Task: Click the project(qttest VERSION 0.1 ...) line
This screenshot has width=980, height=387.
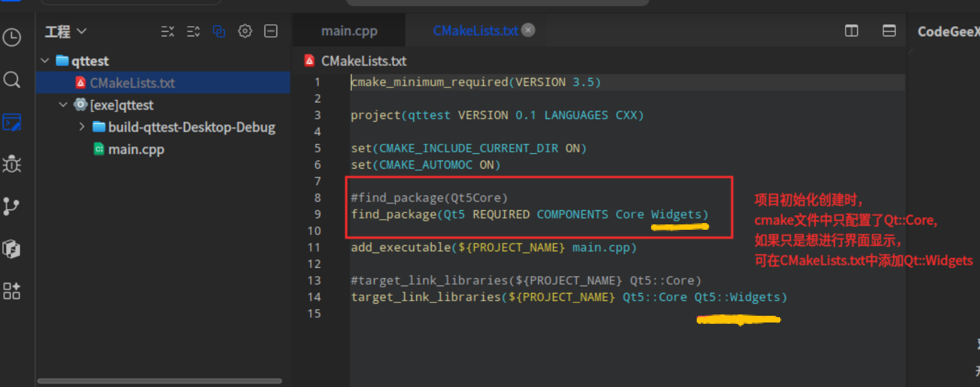Action: (x=497, y=116)
